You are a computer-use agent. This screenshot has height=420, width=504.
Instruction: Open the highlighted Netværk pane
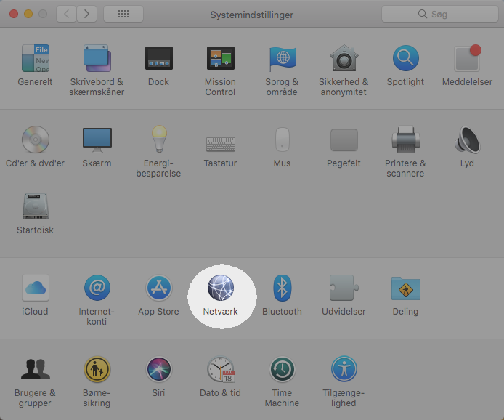click(x=221, y=288)
